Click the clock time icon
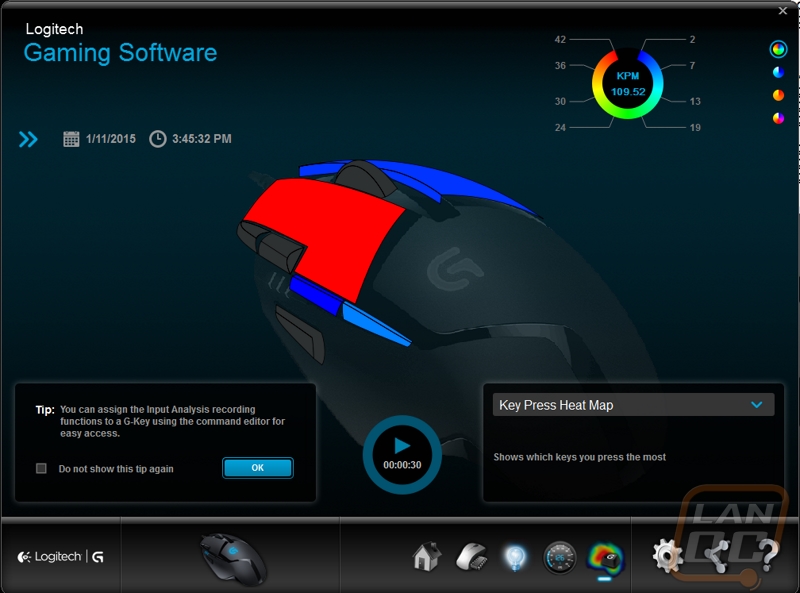The image size is (800, 593). (158, 139)
